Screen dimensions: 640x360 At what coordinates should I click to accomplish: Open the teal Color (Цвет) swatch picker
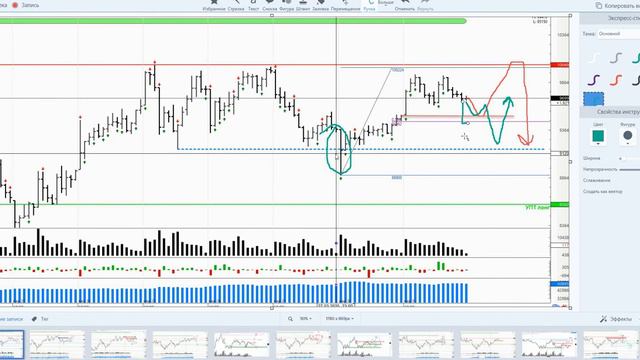tap(598, 137)
